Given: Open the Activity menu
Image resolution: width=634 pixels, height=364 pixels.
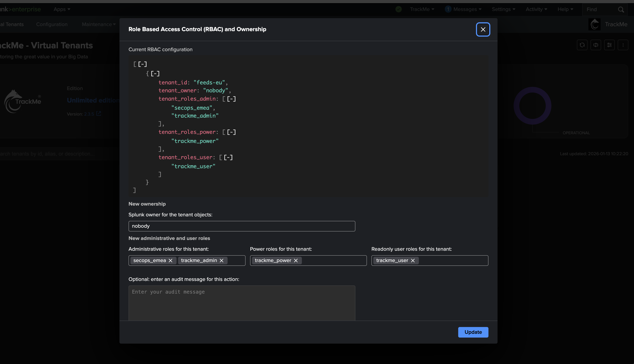Looking at the screenshot, I should 536,9.
